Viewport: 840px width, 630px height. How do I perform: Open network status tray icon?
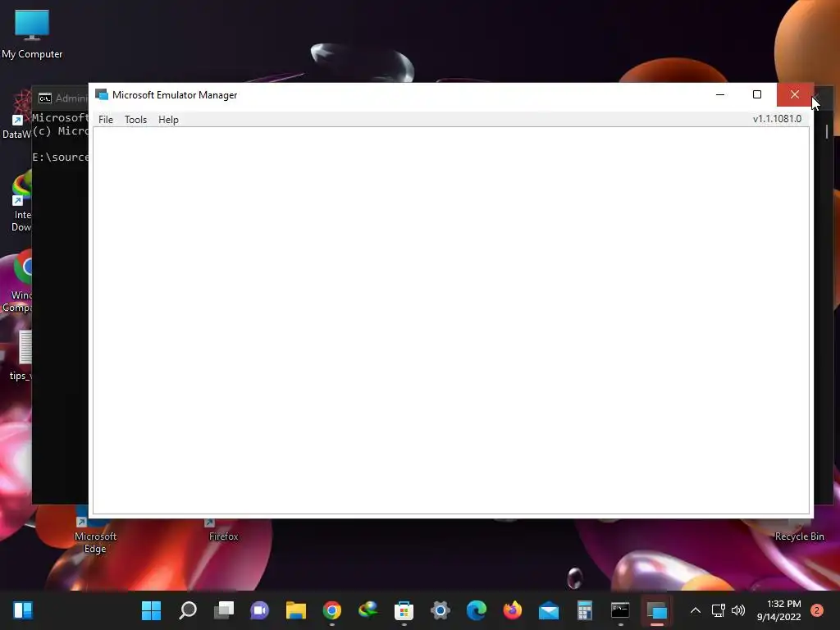click(718, 610)
